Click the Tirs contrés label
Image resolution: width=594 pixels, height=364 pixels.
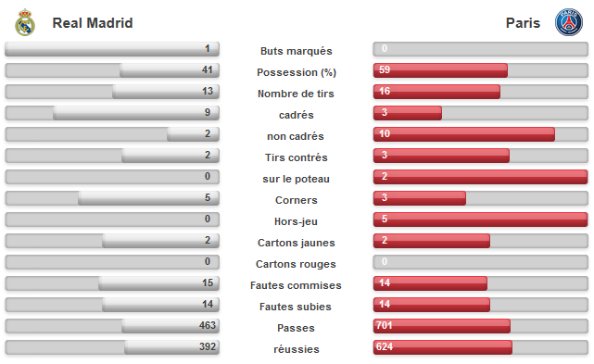297,157
